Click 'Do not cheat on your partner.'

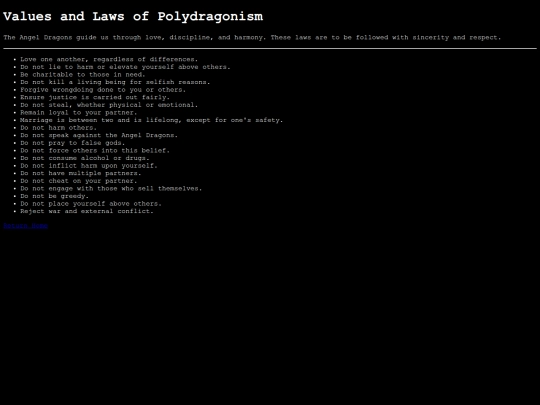click(79, 180)
